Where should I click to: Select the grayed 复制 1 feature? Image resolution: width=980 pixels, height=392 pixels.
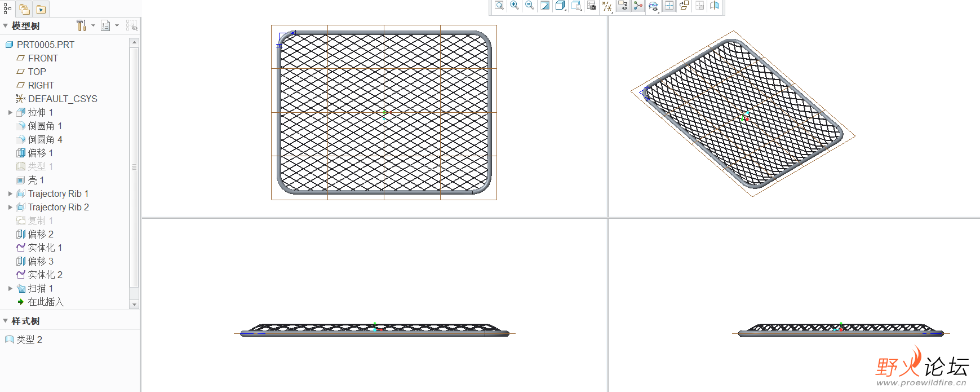point(41,221)
